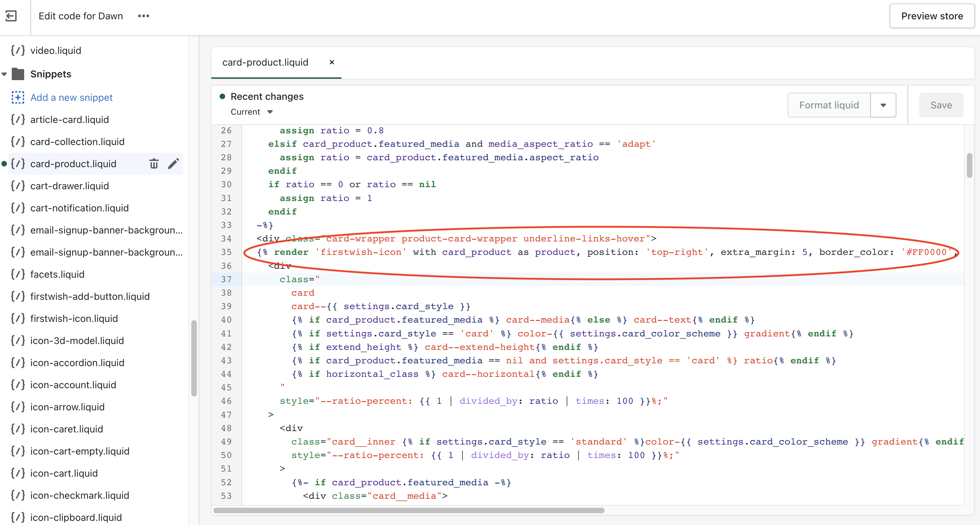Select the card-product.liquid editor tab

click(265, 63)
